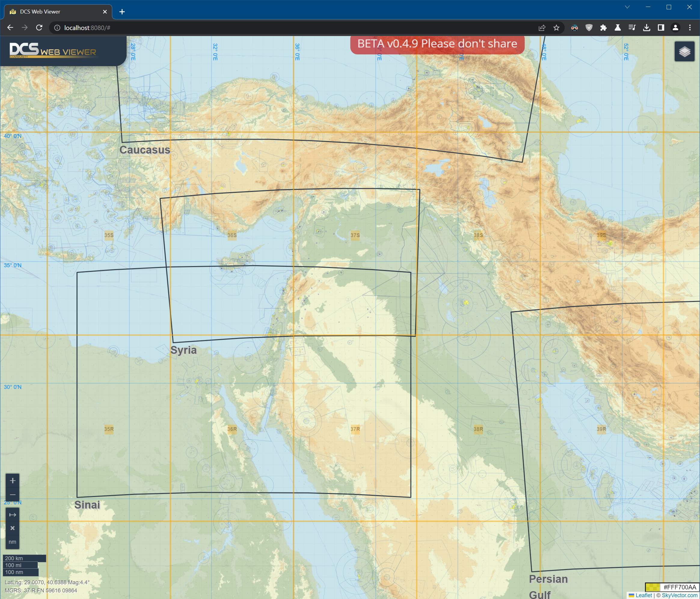Close the DCS Web Viewer tab
700x599 pixels.
point(105,12)
